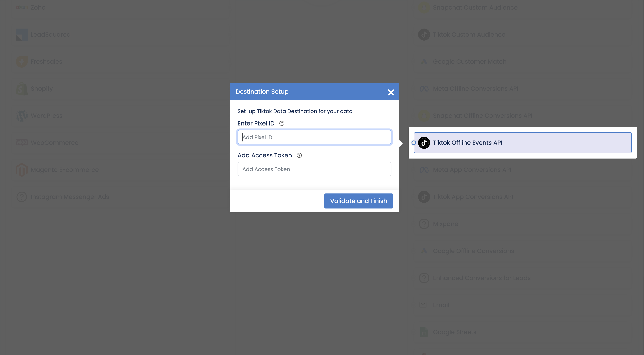Click the Validate and Finish button
Viewport: 644px width, 355px height.
tap(359, 201)
